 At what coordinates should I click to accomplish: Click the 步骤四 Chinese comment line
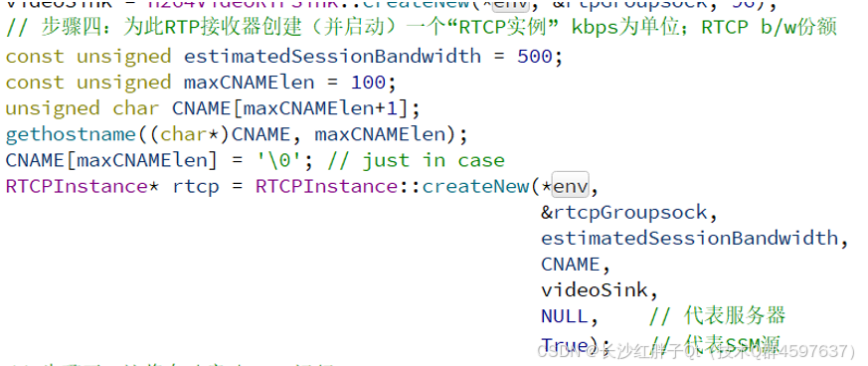point(421,28)
